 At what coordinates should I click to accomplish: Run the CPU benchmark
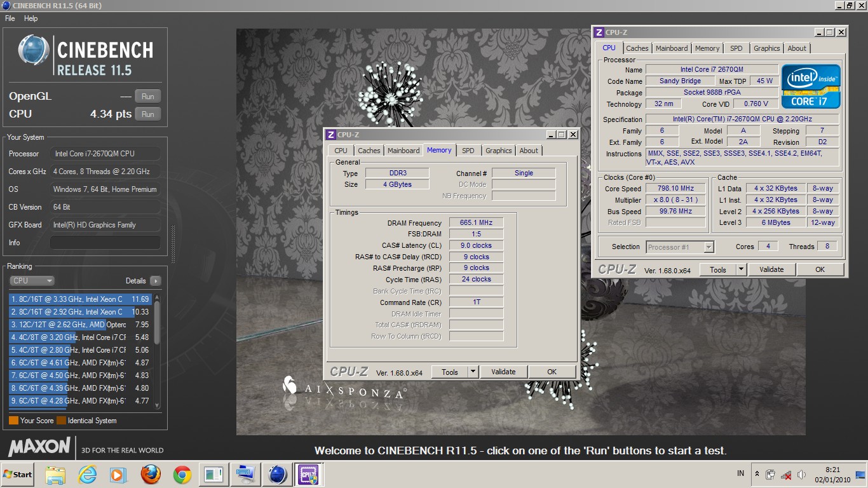pyautogui.click(x=147, y=114)
